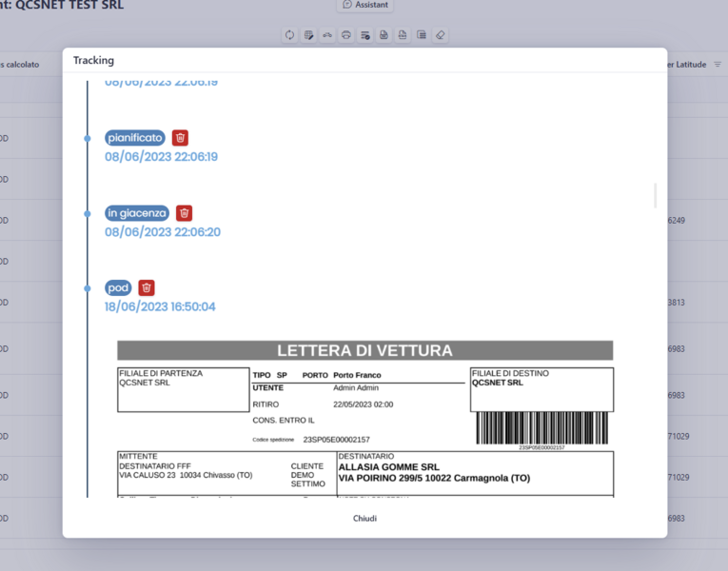Screen dimensions: 728x571
Task: Click ALLASIA GOMME SRL recipient text
Action: click(x=388, y=467)
